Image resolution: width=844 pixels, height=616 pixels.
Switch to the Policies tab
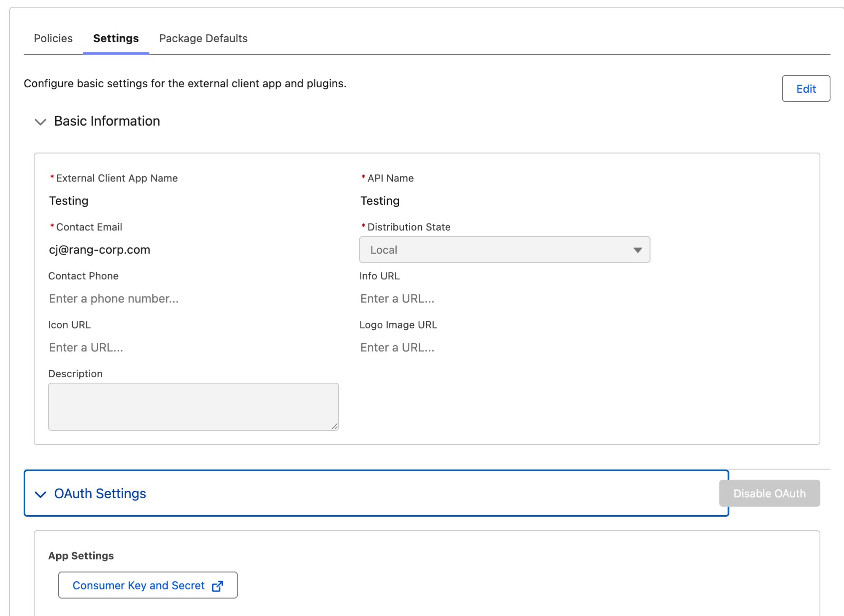(53, 38)
